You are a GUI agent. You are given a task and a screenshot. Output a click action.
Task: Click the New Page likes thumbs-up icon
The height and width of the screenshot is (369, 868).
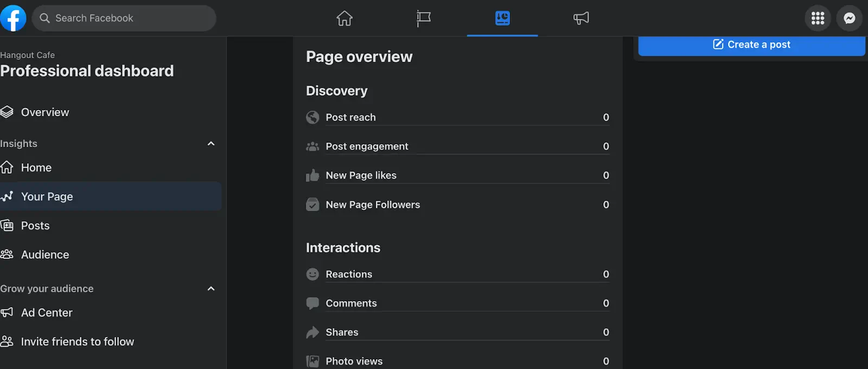(312, 175)
